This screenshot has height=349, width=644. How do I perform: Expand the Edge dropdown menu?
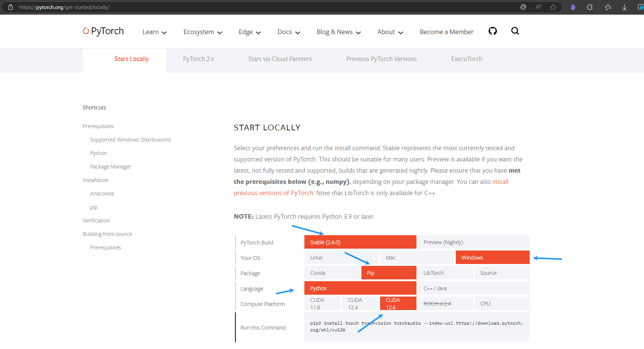[x=250, y=32]
